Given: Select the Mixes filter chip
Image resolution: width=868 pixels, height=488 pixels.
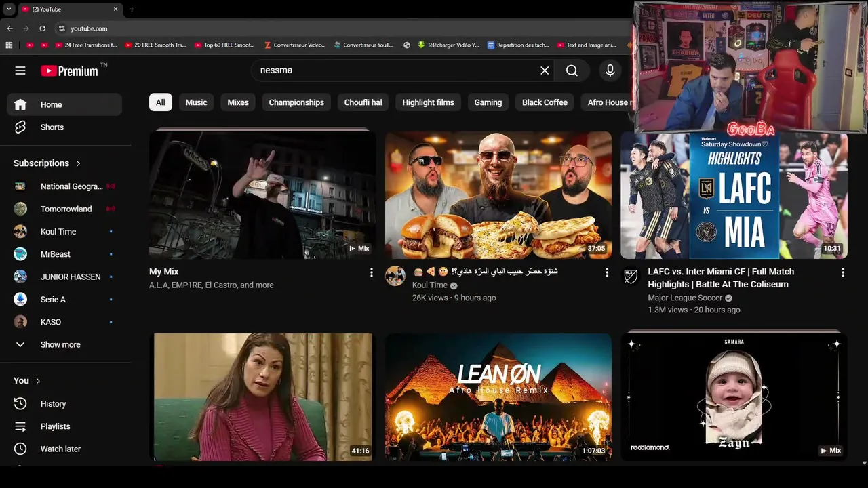Looking at the screenshot, I should pos(238,102).
